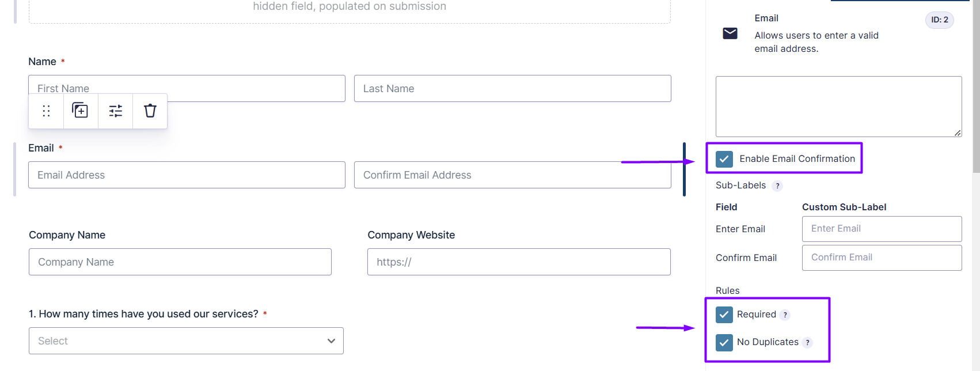Delete the field with trash icon
The image size is (980, 371).
tap(150, 111)
